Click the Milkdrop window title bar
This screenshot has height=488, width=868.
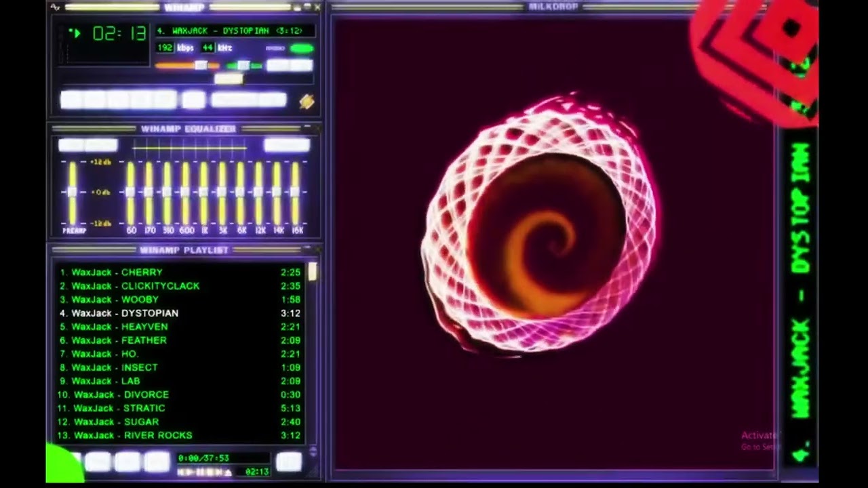tap(553, 7)
